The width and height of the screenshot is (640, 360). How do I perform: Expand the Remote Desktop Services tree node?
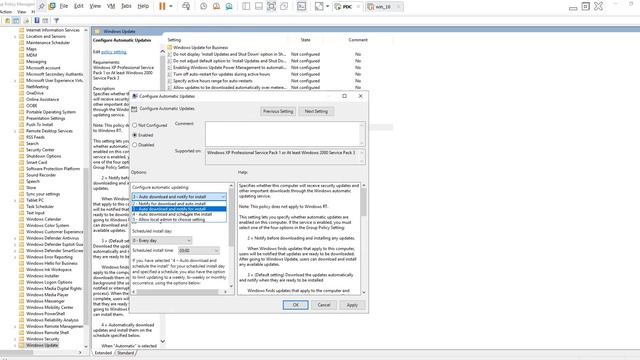click(x=15, y=131)
